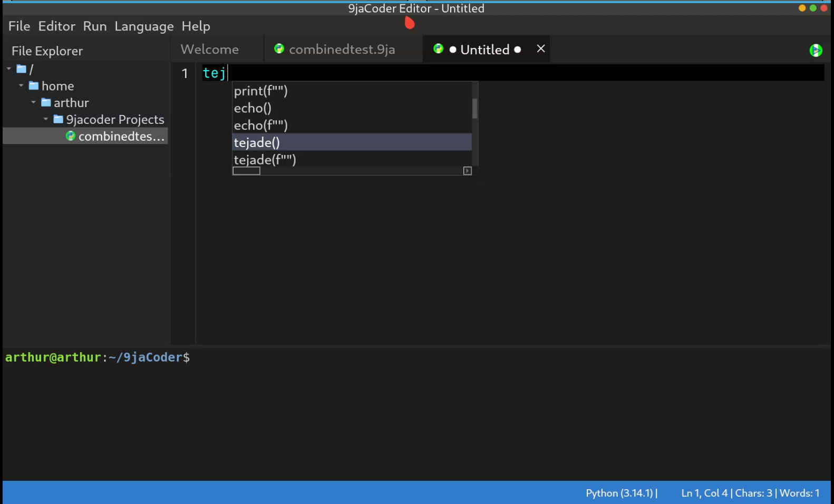
Task: Click the root folder icon in File Explorer
Action: [x=22, y=69]
